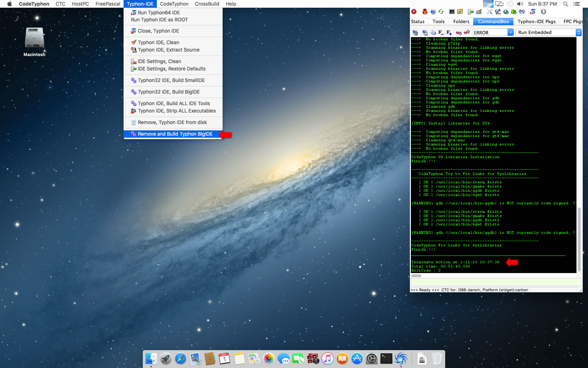The height and width of the screenshot is (368, 588).
Task: Open the Macintosh drive desktop icon
Action: tap(34, 42)
